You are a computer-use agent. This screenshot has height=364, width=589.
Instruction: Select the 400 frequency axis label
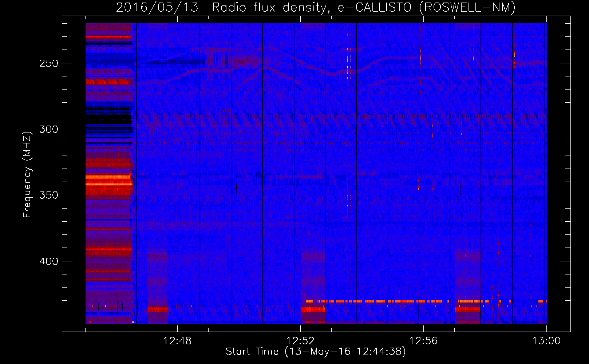(49, 261)
